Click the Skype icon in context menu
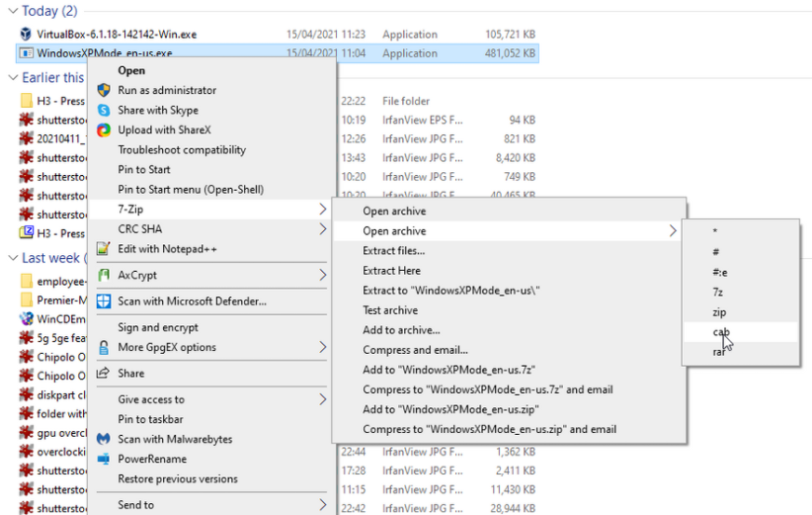 point(104,111)
